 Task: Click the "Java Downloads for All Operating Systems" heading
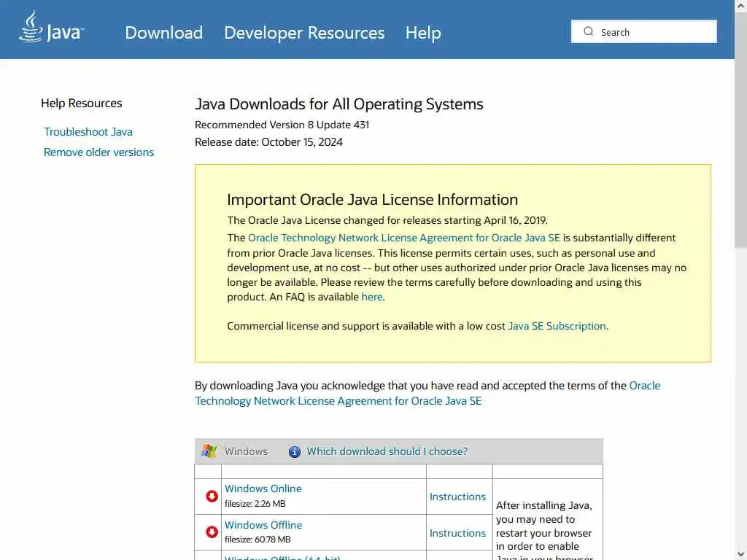(x=338, y=104)
